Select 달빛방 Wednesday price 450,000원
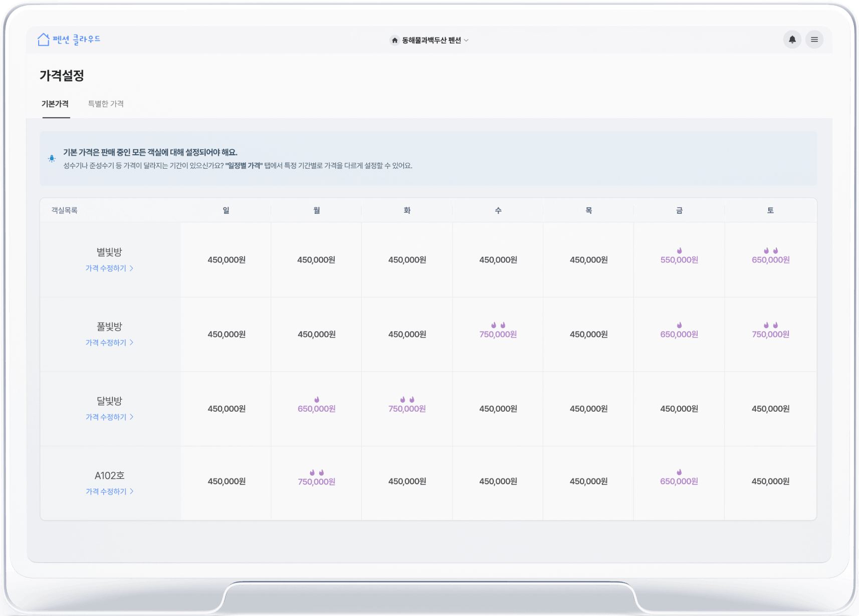The image size is (859, 616). pos(498,409)
